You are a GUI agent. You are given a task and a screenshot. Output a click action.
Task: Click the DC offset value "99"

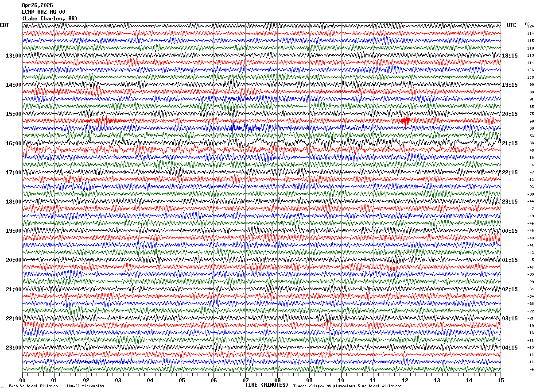[x=532, y=85]
